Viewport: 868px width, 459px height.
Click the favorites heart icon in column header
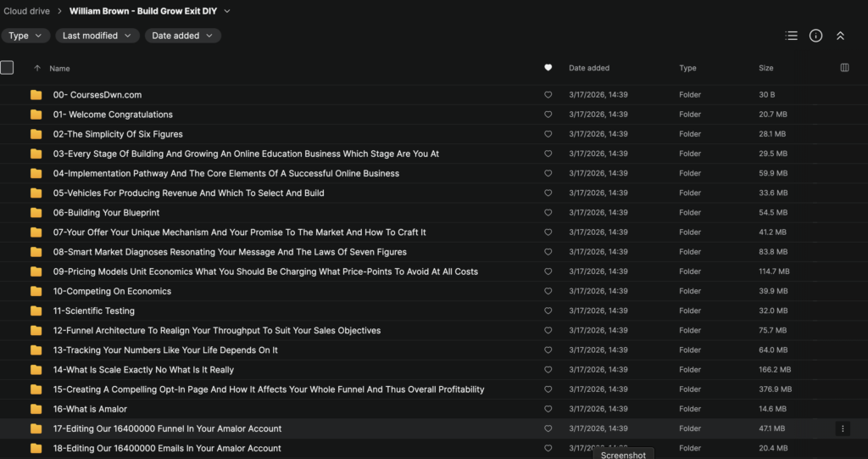[548, 68]
